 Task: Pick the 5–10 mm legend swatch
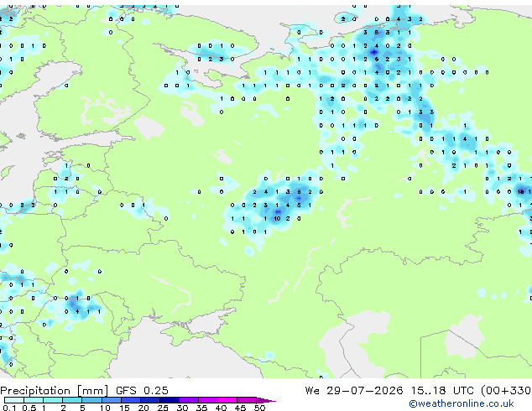(x=91, y=400)
